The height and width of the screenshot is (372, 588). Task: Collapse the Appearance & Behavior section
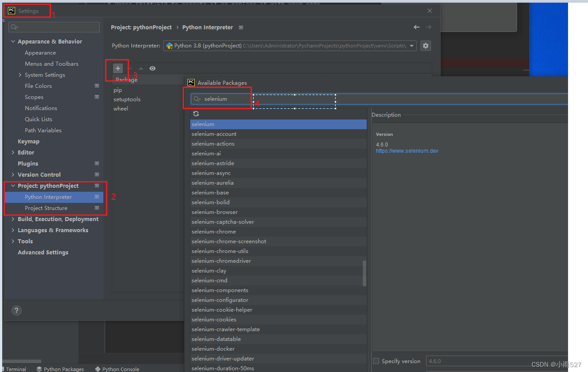point(13,41)
